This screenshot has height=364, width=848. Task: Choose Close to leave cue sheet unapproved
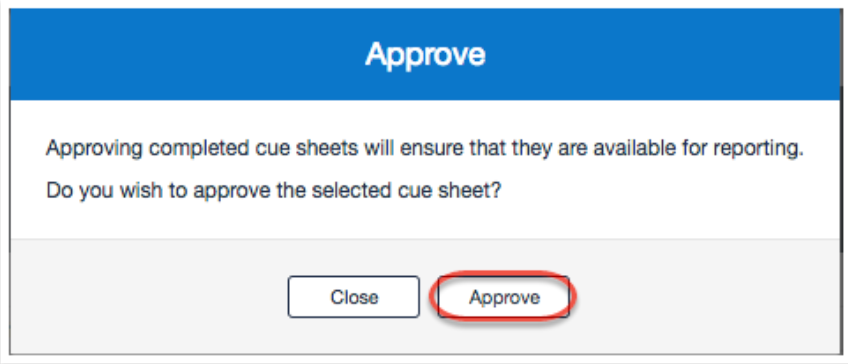(354, 296)
